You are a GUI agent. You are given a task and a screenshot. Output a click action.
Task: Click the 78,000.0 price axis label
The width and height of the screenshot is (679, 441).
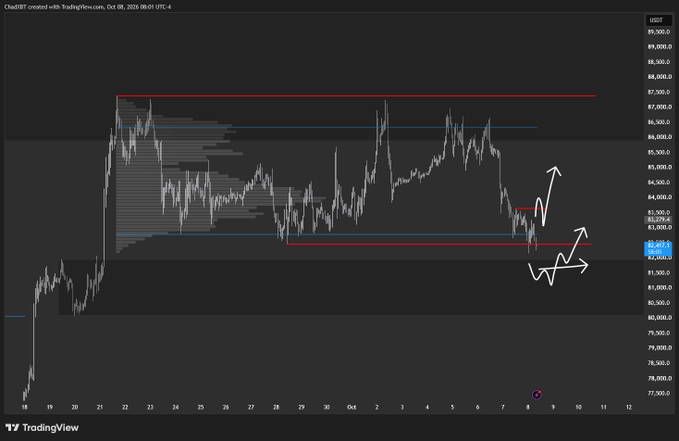tap(660, 378)
